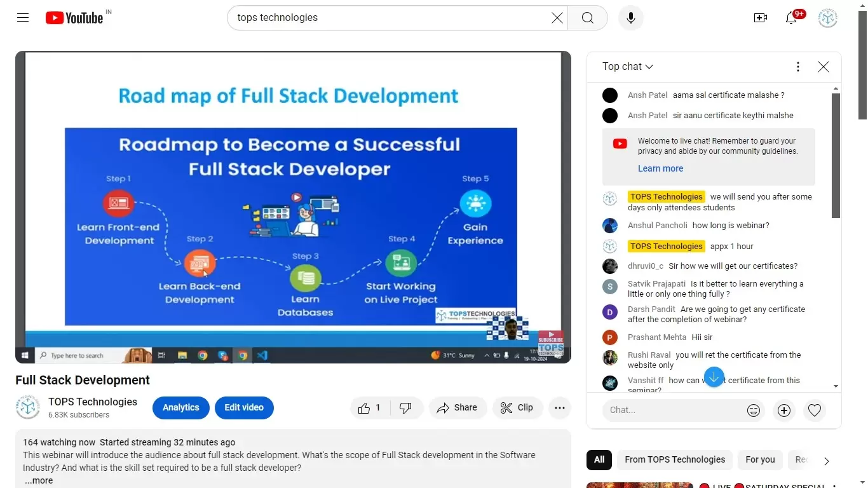Viewport: 868px width, 488px height.
Task: Share the video
Action: [458, 408]
